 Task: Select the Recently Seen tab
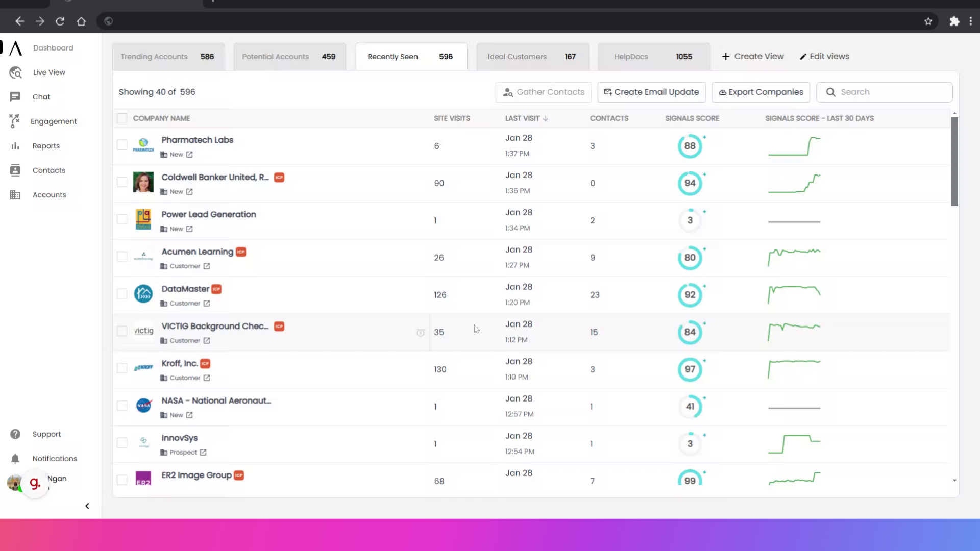(x=411, y=57)
